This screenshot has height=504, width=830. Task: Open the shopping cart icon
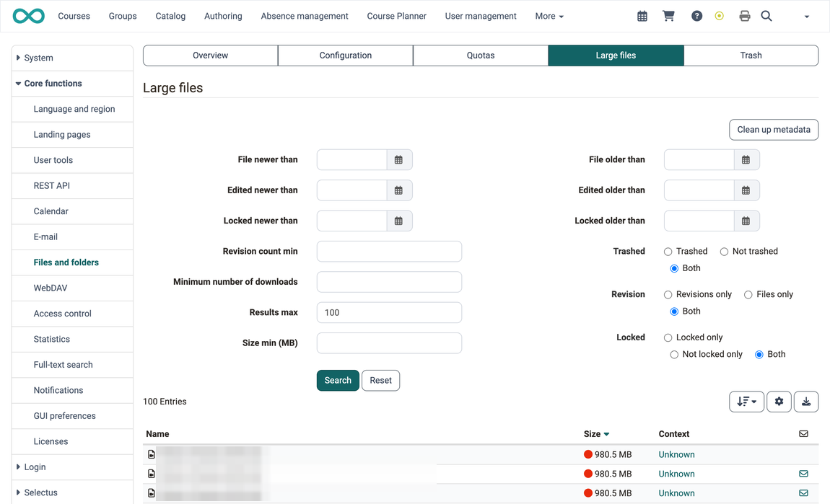coord(668,17)
